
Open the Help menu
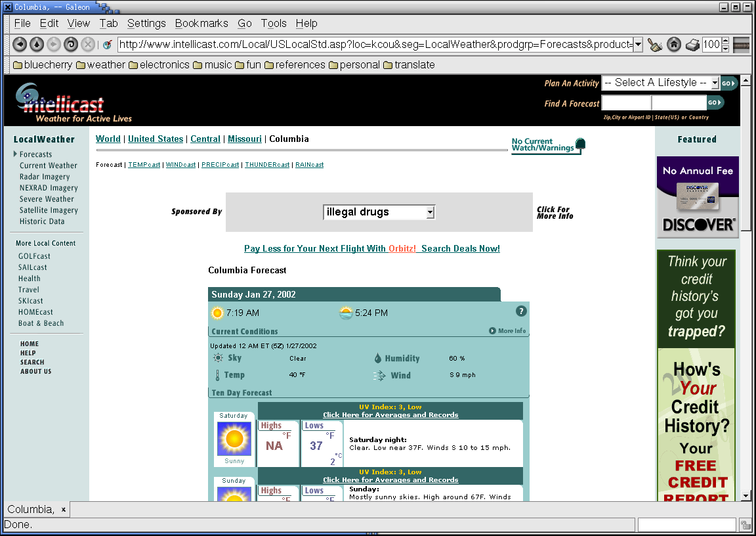(x=306, y=24)
